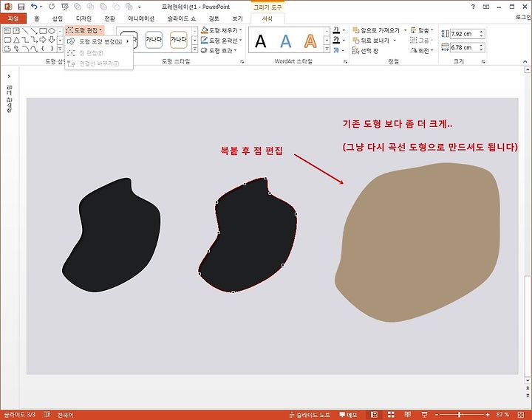532x420 pixels.
Task: Open text outline color dropdown
Action: tap(344, 41)
